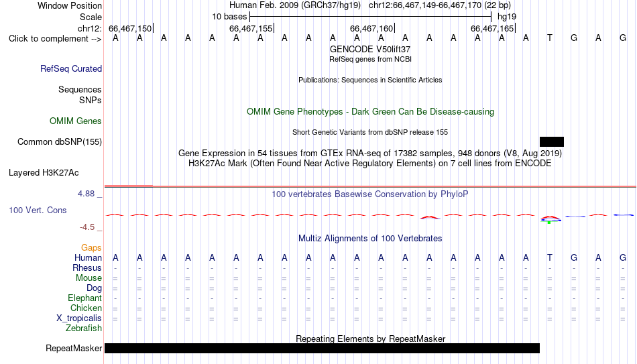Click the 66,467,160 ruler position label

pos(371,28)
